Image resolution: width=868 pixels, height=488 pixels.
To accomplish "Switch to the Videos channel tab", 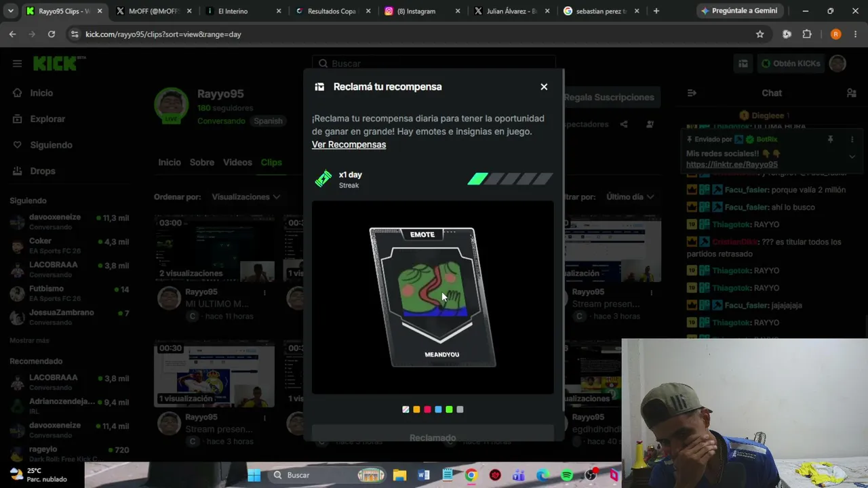I will click(x=237, y=162).
